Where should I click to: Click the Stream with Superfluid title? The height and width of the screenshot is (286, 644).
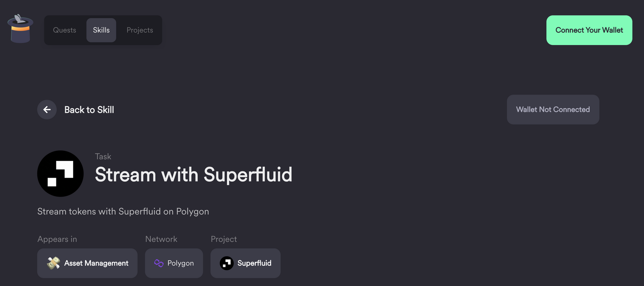click(x=193, y=174)
